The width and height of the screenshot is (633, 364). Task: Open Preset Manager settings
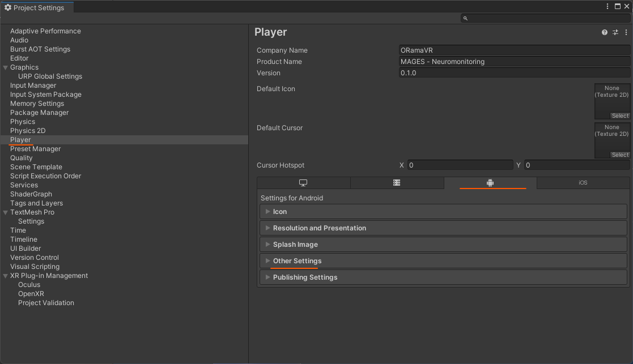point(35,149)
